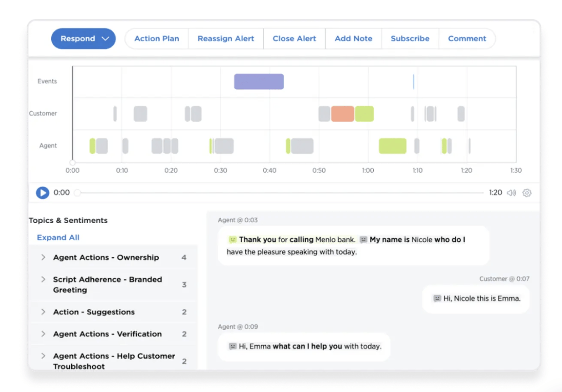Click the playback progress slider handle

pos(77,192)
